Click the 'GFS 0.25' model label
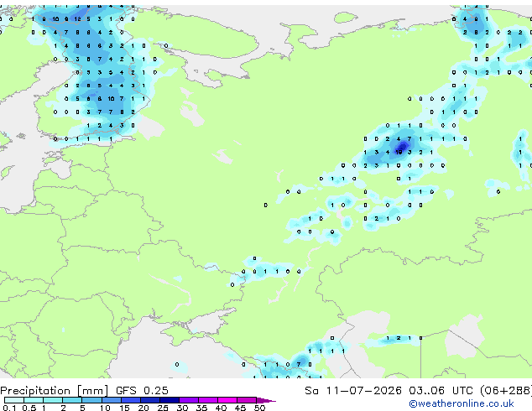Screen dimensions: 532x411 tap(142, 391)
